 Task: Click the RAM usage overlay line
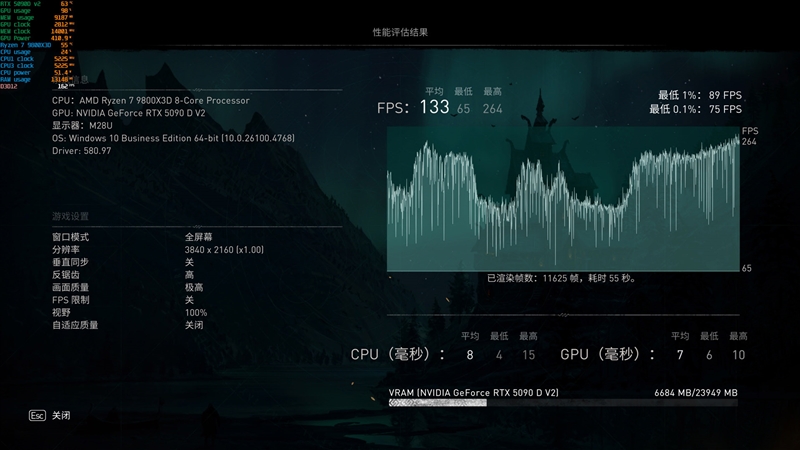point(36,80)
